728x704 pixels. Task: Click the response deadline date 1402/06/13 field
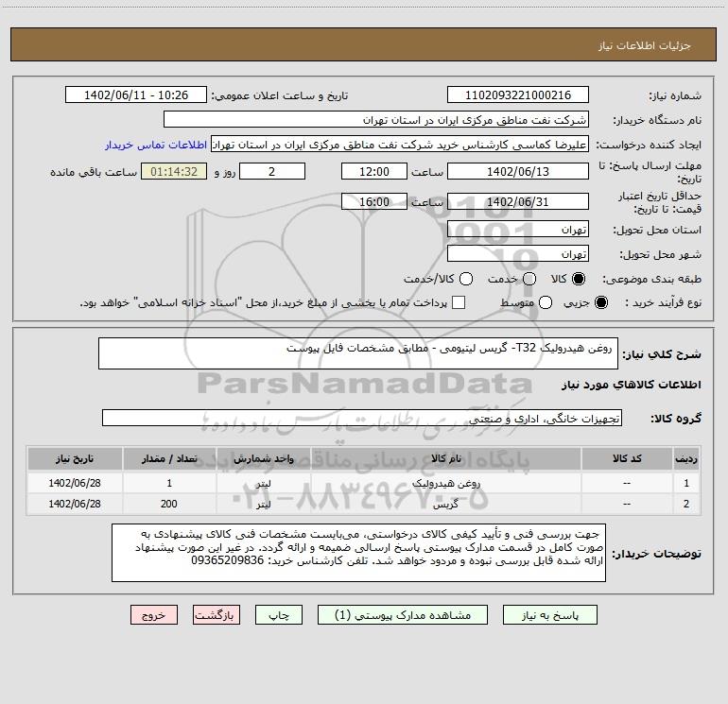[518, 171]
